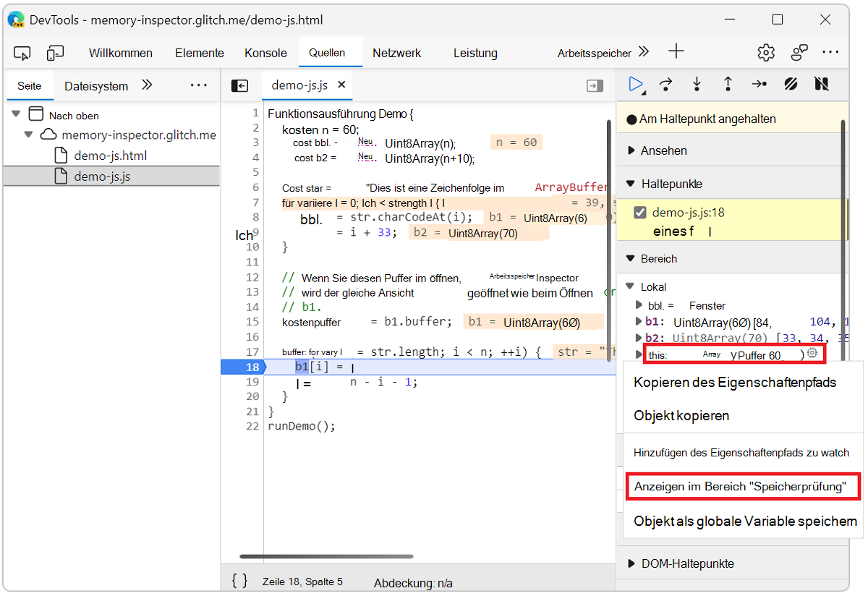The height and width of the screenshot is (596, 868).
Task: Toggle the breakpoint on line number 18
Action: tap(251, 367)
